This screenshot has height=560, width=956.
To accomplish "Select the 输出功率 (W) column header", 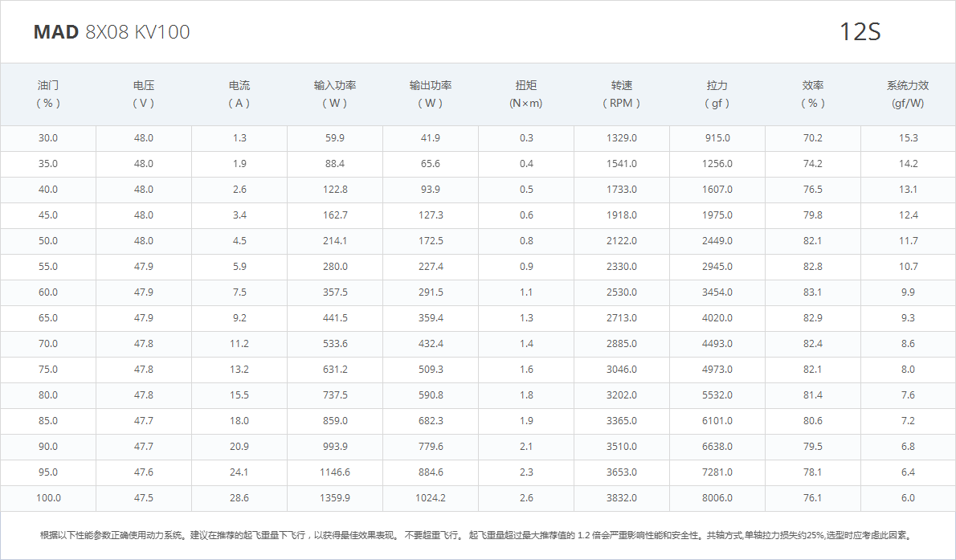I will pos(431,95).
